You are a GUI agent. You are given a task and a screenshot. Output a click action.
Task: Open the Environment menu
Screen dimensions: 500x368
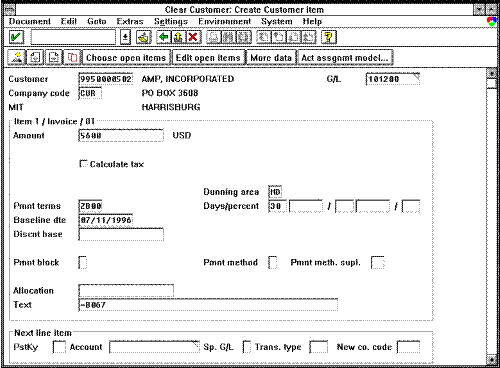tap(224, 21)
